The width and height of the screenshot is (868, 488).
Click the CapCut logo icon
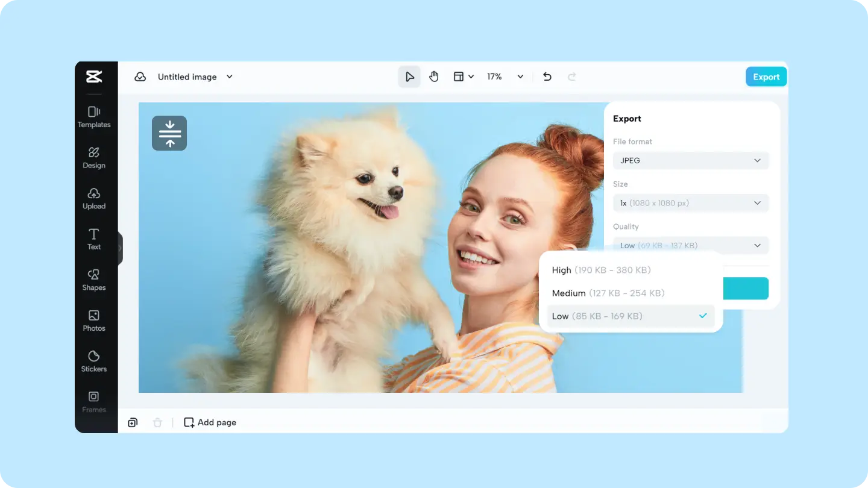pyautogui.click(x=94, y=77)
